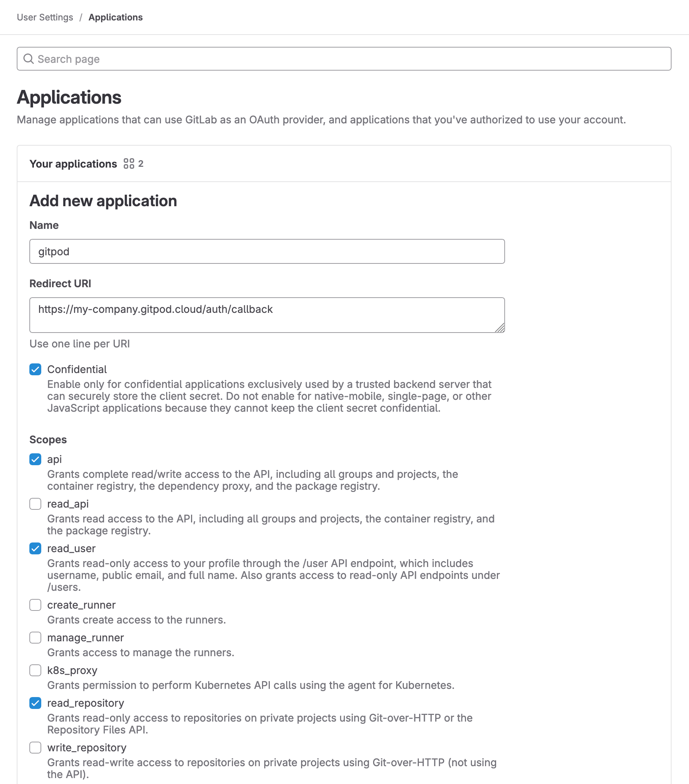Viewport: 689px width, 784px height.
Task: Click the Applications breadcrumb item
Action: click(116, 17)
